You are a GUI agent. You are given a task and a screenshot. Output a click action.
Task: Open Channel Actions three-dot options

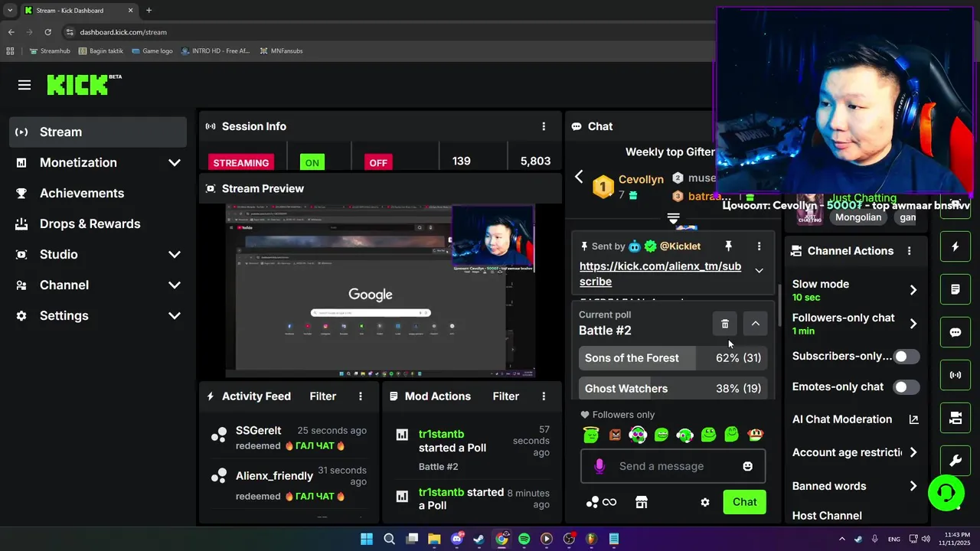(x=909, y=251)
